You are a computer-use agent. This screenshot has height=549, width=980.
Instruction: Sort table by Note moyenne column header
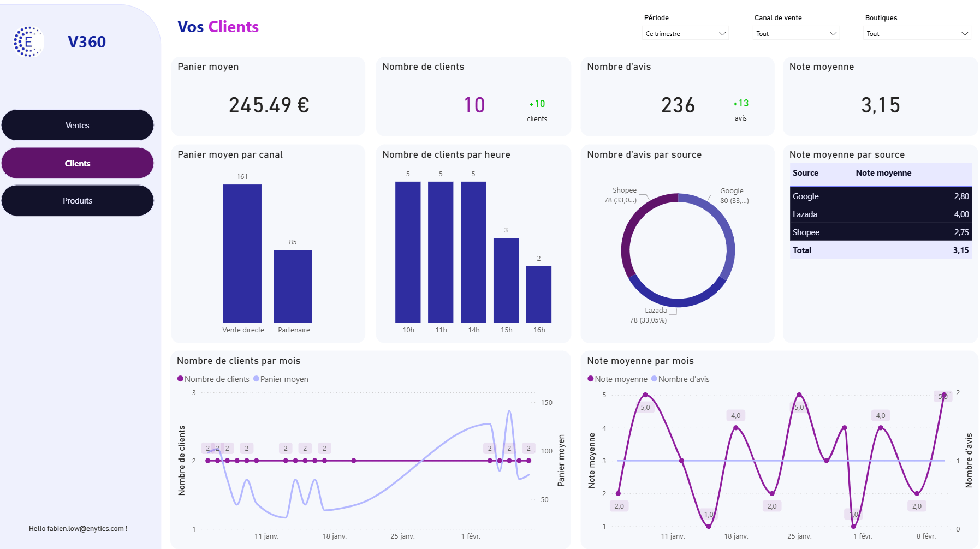click(x=883, y=173)
